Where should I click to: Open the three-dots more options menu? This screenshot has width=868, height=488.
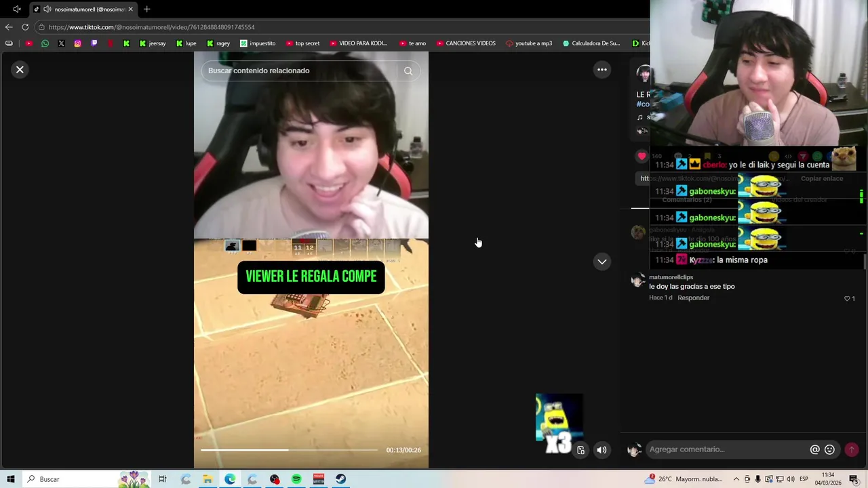(x=601, y=69)
